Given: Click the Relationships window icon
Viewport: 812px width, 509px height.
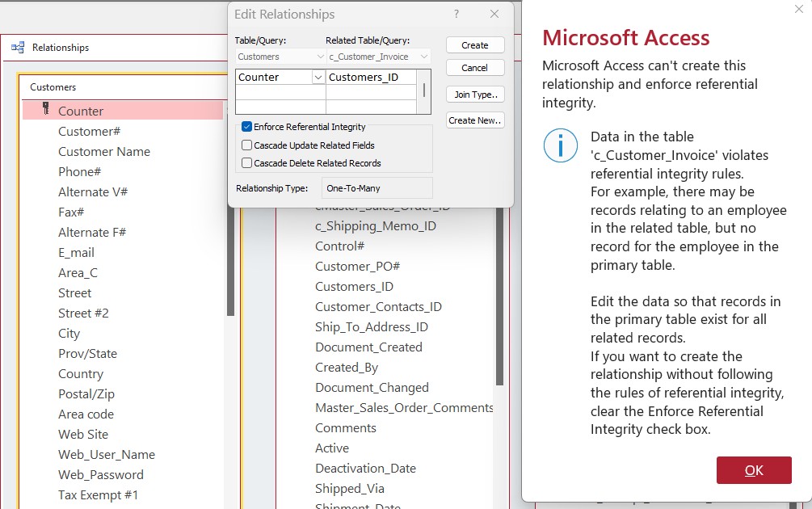Looking at the screenshot, I should [18, 48].
